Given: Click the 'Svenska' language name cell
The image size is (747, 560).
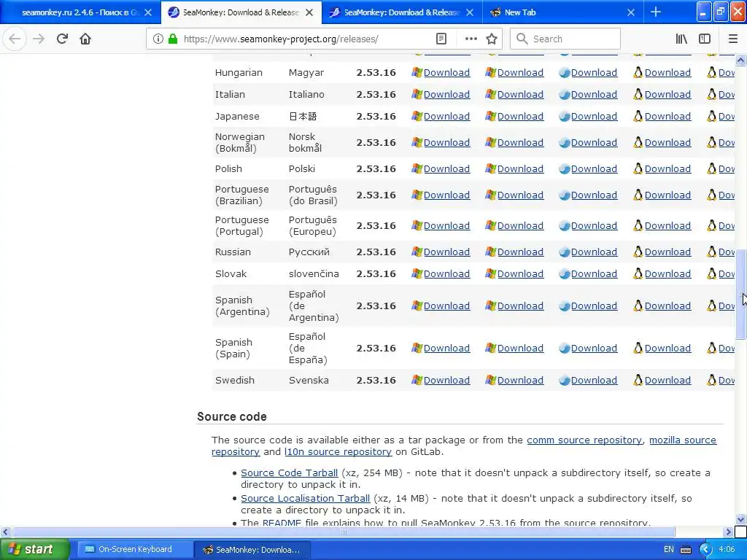Looking at the screenshot, I should pos(309,380).
